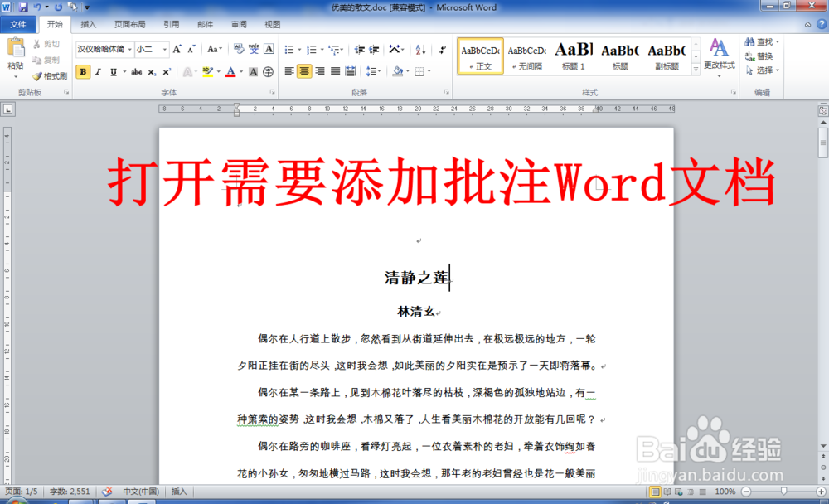Expand the font color dropdown arrow
The image size is (829, 504).
point(240,72)
